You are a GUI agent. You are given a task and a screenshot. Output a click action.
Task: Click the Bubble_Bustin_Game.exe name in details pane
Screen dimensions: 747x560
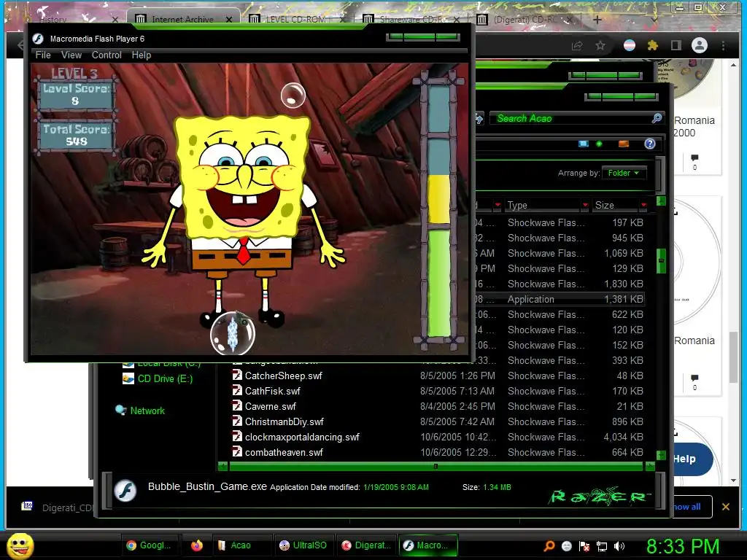pos(207,486)
